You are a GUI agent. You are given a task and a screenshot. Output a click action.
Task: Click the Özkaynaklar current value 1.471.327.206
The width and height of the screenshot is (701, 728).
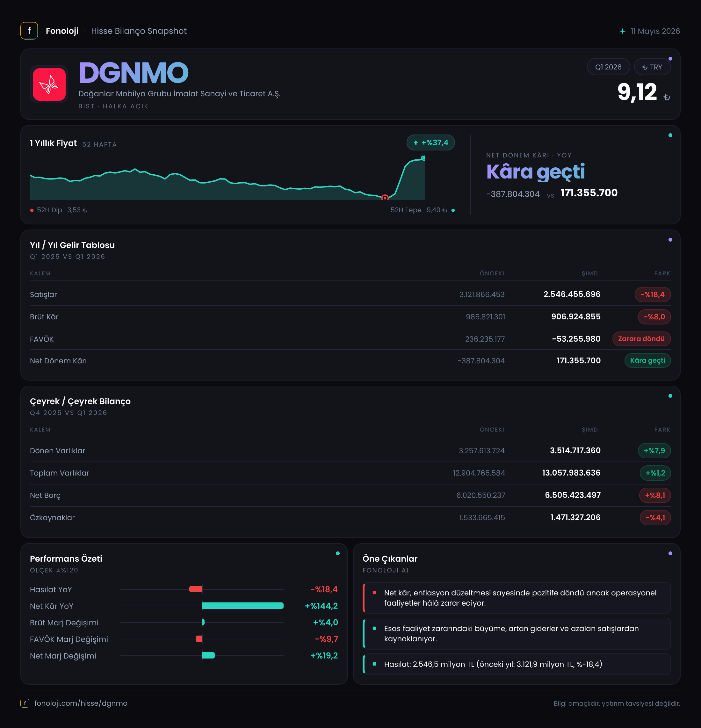coord(575,517)
